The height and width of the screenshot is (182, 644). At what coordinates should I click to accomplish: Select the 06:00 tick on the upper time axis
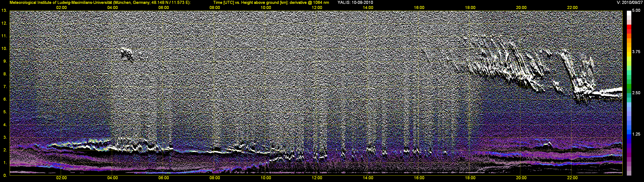click(164, 7)
